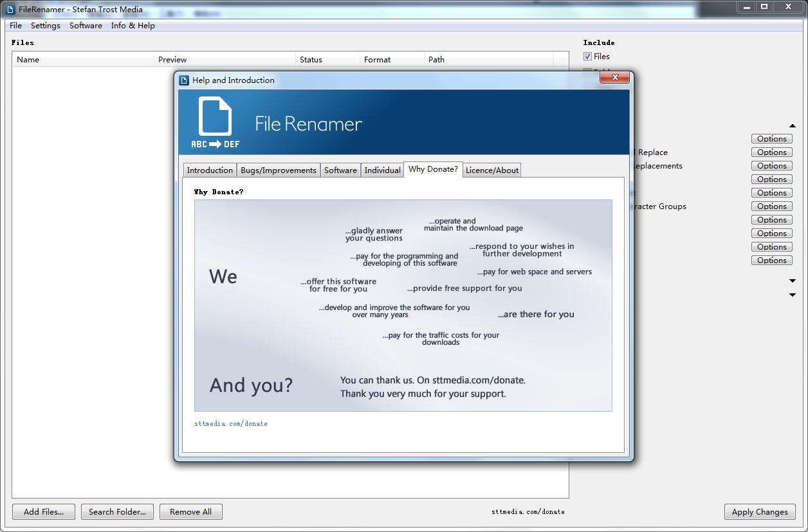Click the Add Files button
Viewport: 808px width, 532px height.
43,511
